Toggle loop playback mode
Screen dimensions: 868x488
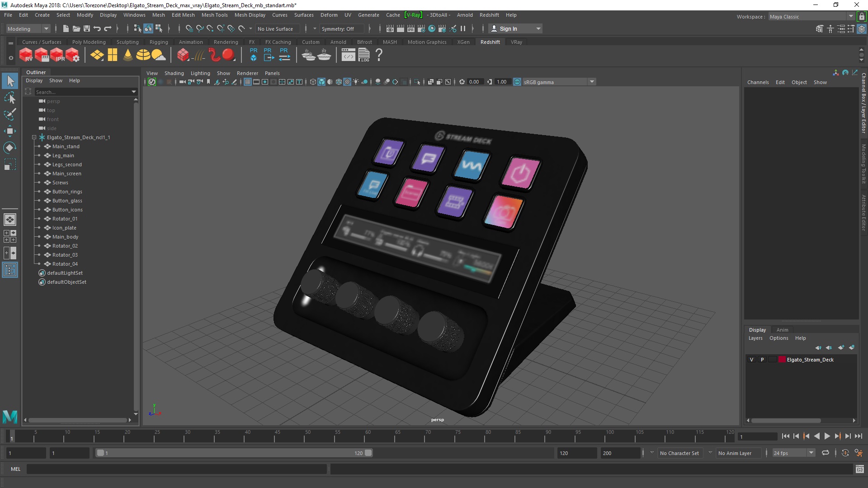point(826,453)
